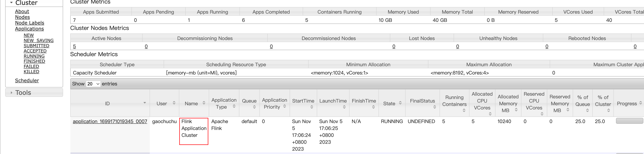The image size is (644, 154).
Task: Collapse the Cluster sidebar section
Action: click(11, 3)
